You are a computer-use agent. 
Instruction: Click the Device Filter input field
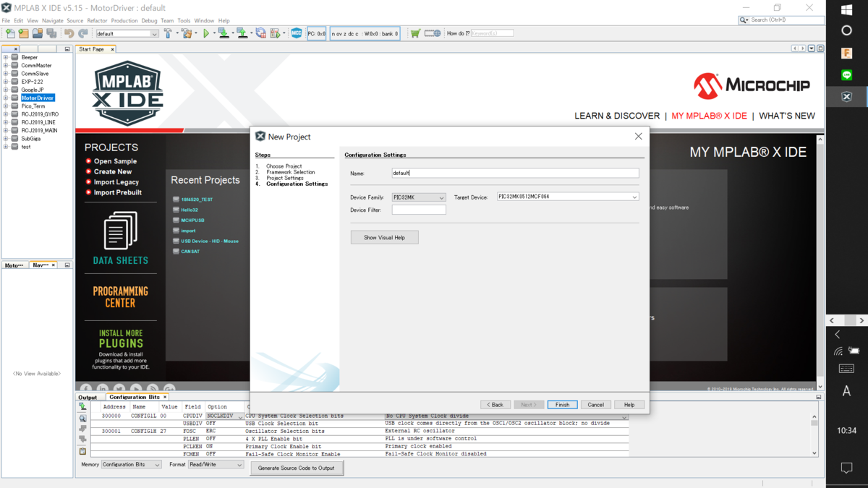[419, 210]
